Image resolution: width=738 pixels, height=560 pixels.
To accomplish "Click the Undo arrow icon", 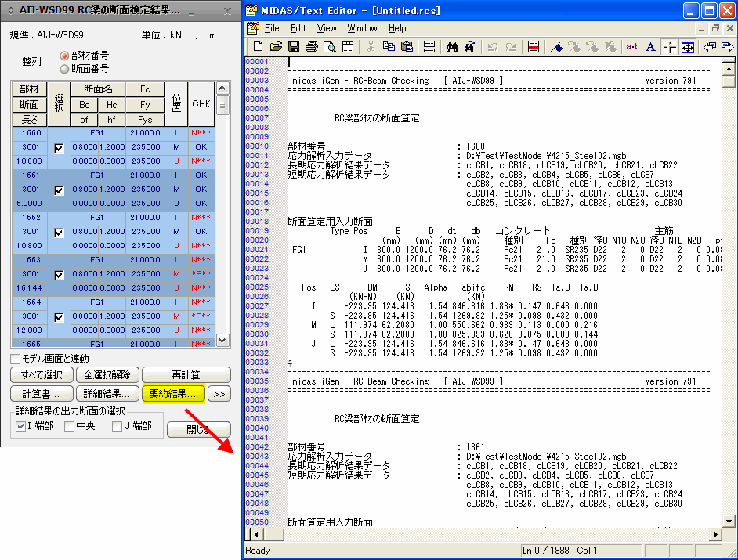I will pyautogui.click(x=493, y=46).
